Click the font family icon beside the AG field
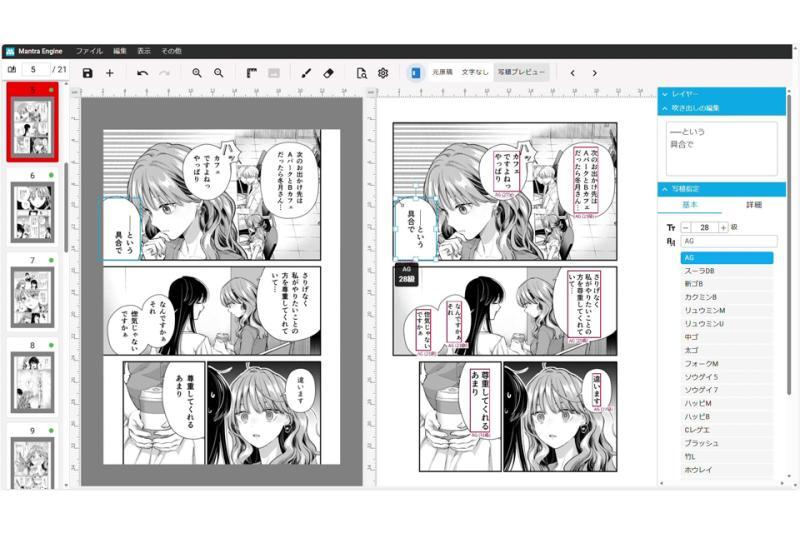Image resolution: width=800 pixels, height=533 pixels. coord(671,241)
